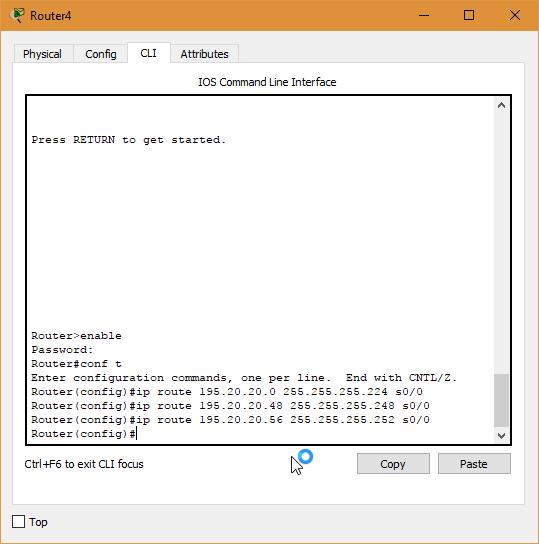
Task: Click the scroll up arrow in CLI
Action: (501, 105)
